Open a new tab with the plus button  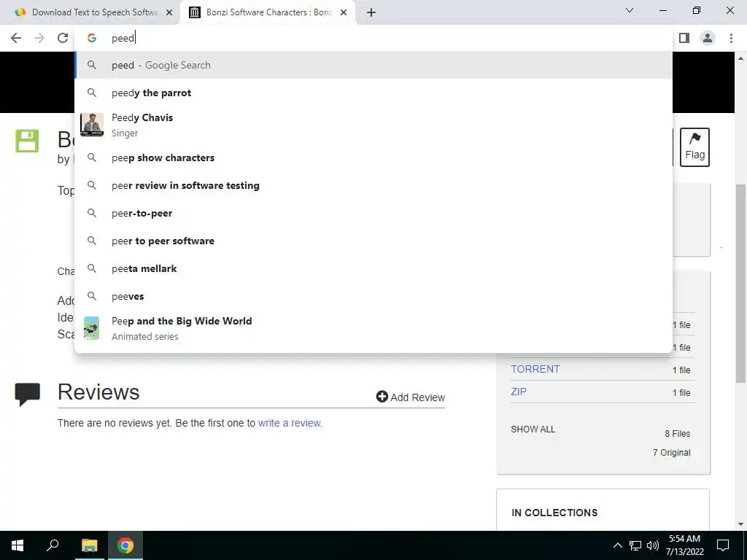coord(371,12)
